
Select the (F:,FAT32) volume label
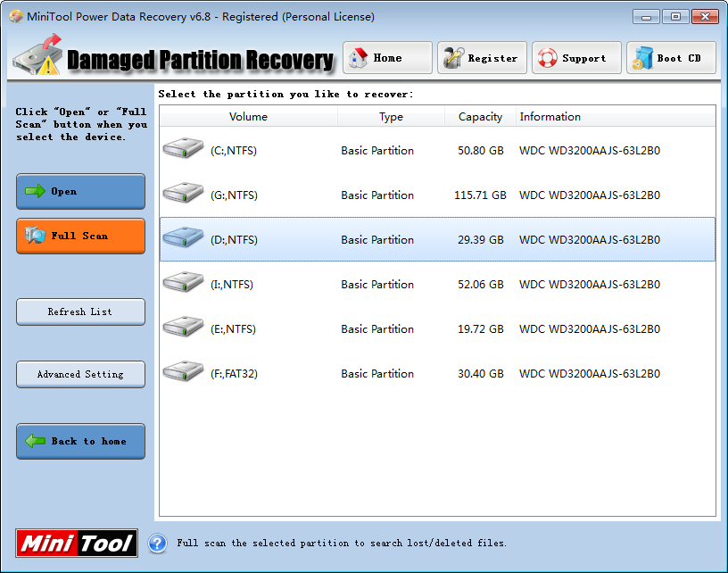[x=234, y=373]
